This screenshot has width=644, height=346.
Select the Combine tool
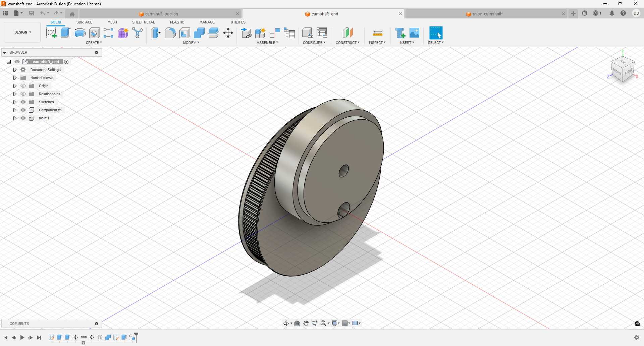[199, 33]
